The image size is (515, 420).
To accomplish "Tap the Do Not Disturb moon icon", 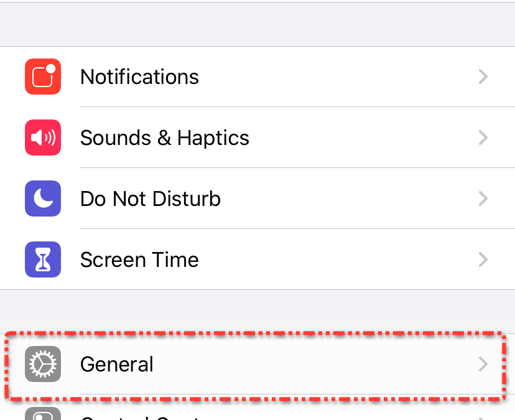I will point(43,198).
